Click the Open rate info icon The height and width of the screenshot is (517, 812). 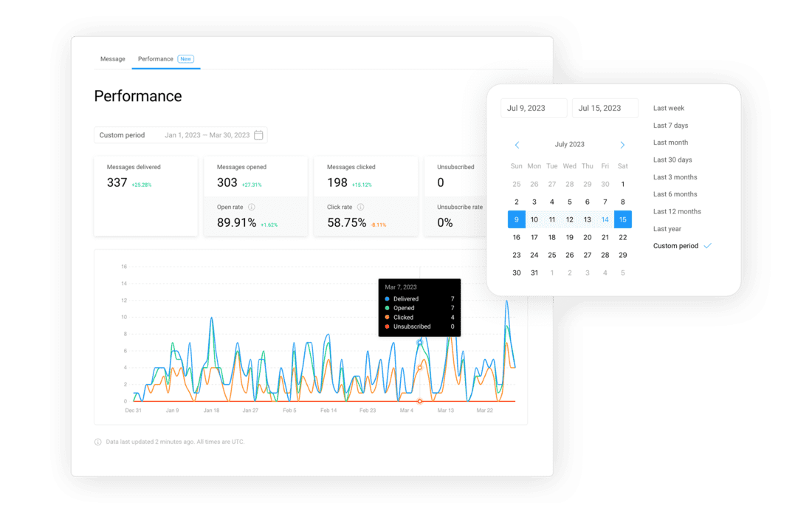coord(252,208)
